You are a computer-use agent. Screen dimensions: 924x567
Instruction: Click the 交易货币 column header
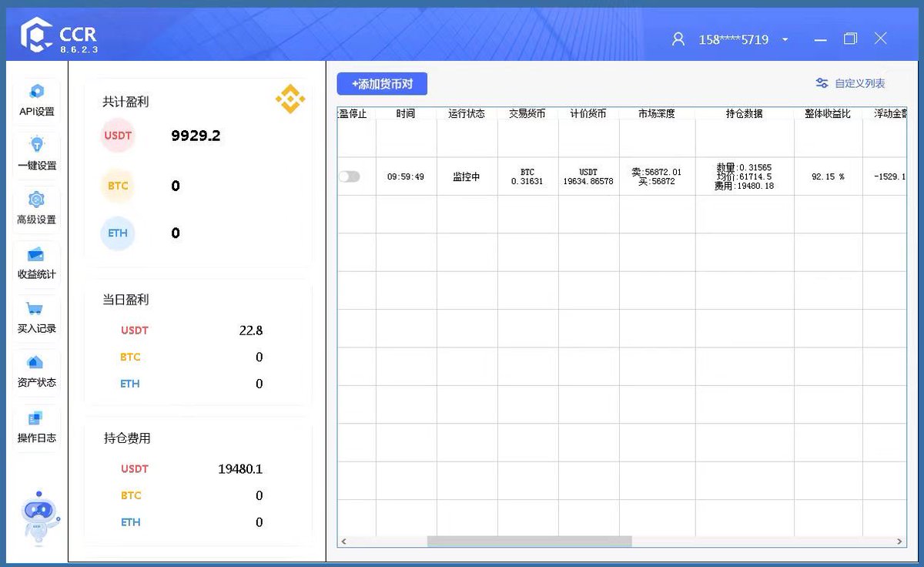click(527, 113)
